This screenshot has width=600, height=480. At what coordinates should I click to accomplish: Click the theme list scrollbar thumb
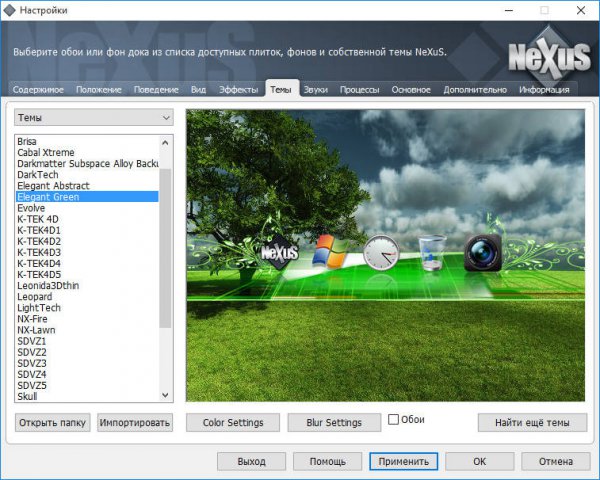tap(165, 248)
